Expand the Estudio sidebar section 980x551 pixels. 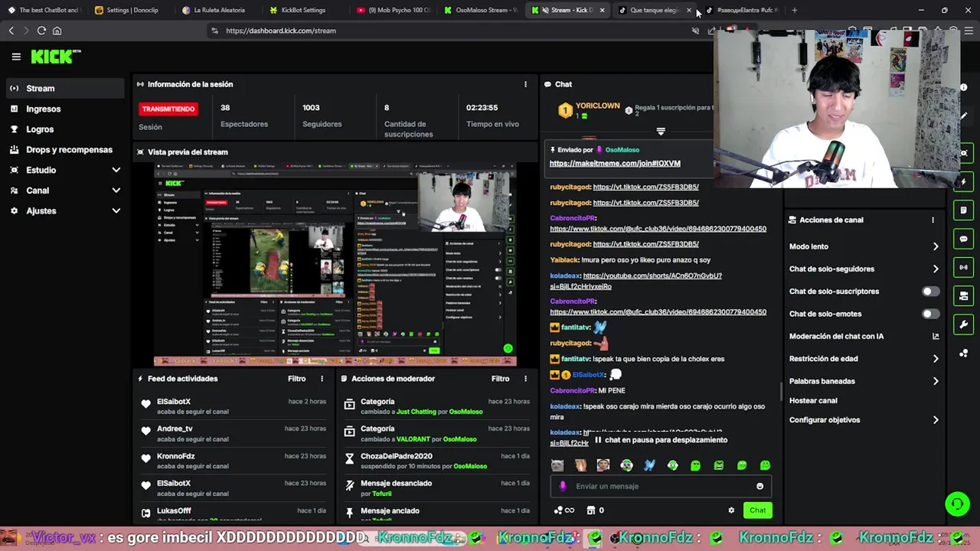[x=116, y=170]
